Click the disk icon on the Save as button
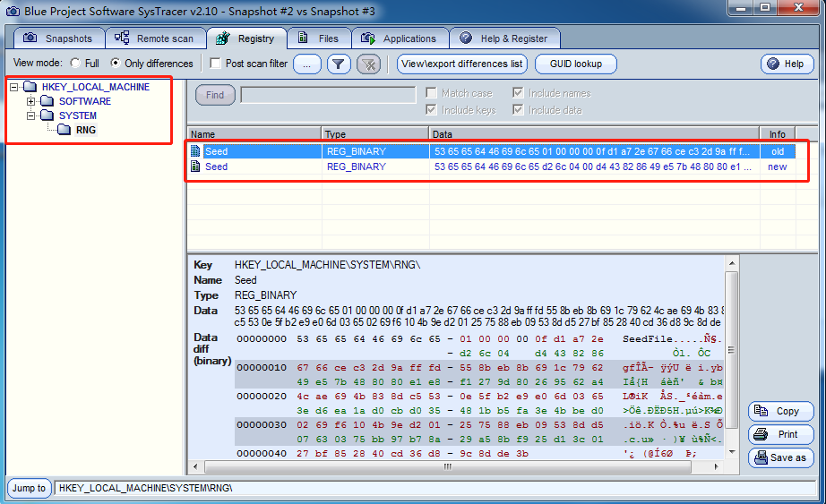Screen dimensions: 826x504 coord(761,457)
